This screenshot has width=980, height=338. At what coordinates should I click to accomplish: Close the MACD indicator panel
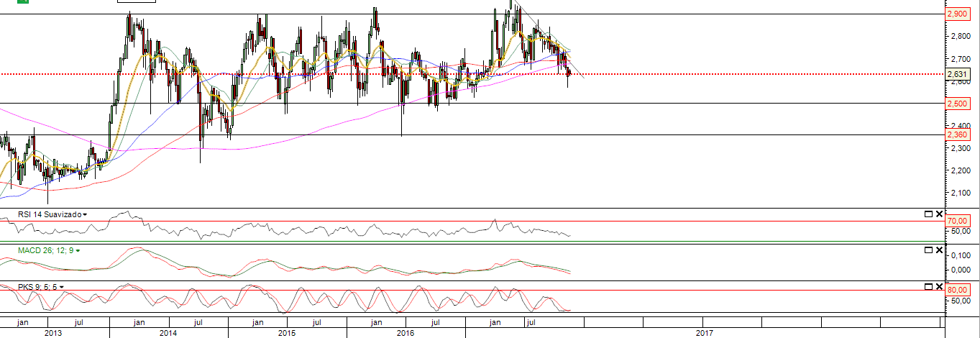(938, 250)
